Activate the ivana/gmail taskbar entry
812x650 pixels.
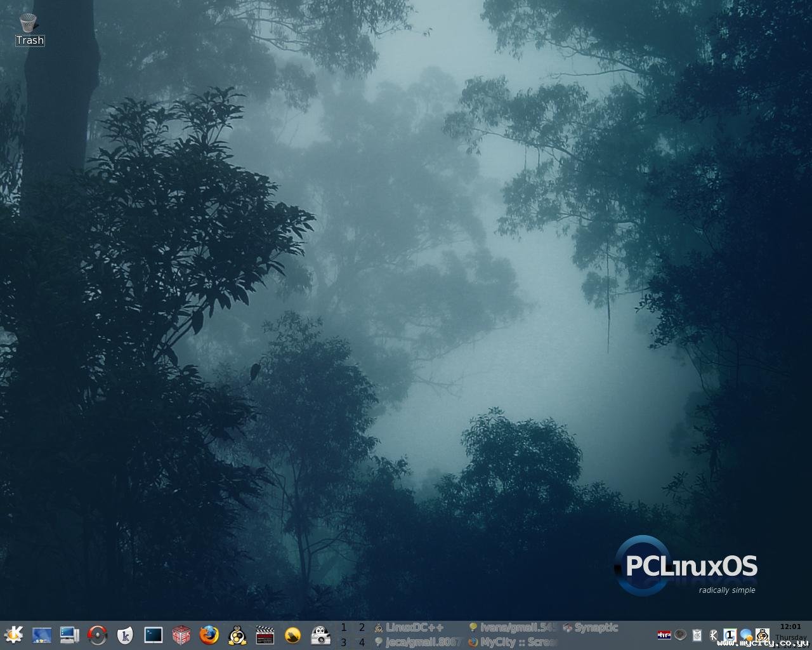(513, 628)
